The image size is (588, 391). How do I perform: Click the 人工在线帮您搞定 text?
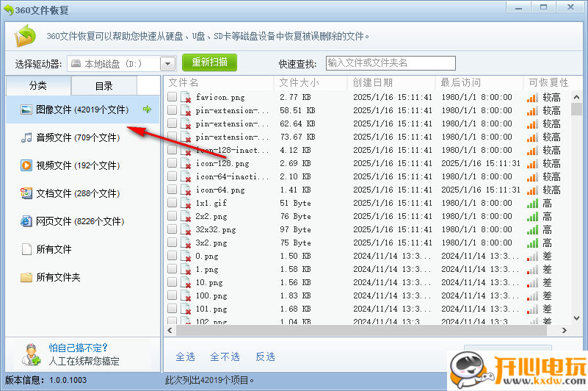click(84, 362)
